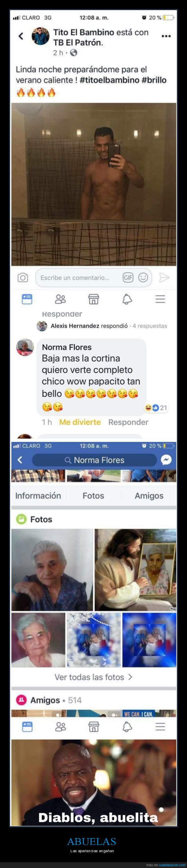
Task: Expand Ver todas las fotos
Action: (x=93, y=677)
